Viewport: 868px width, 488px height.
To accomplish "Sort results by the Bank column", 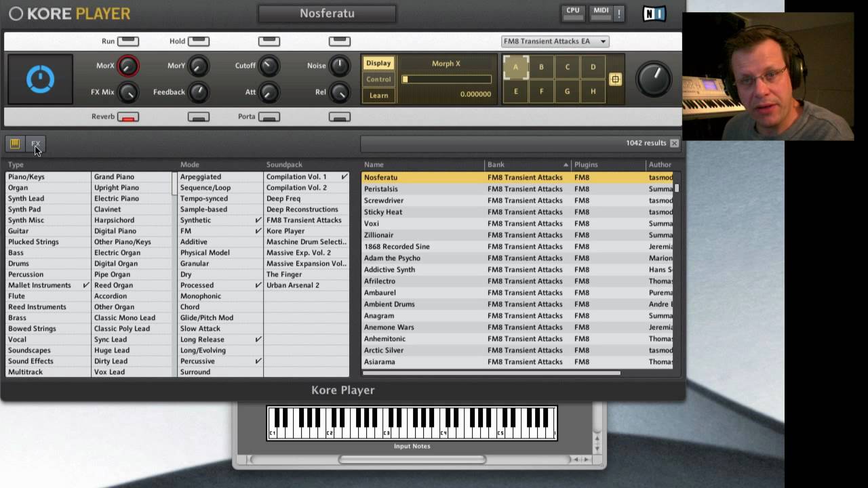I will click(528, 165).
